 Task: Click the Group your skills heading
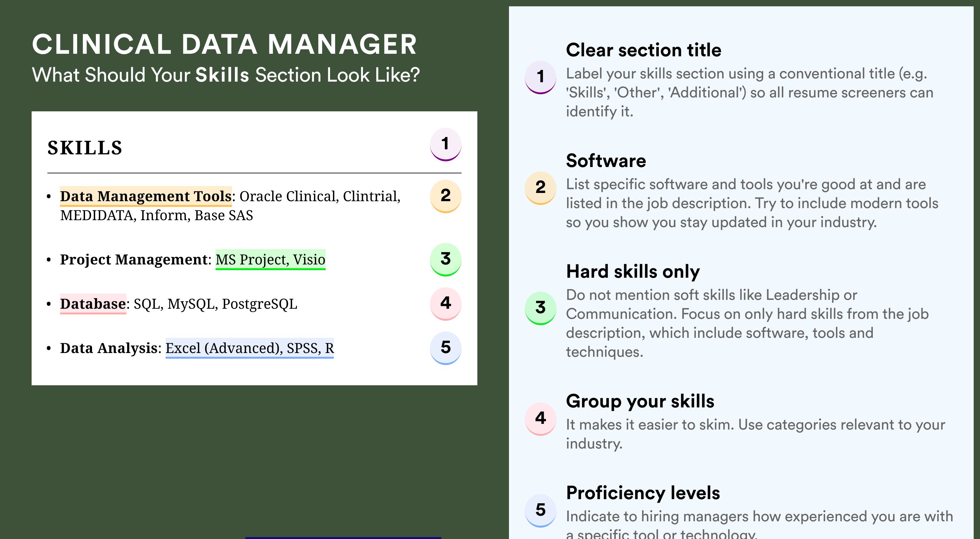point(640,401)
